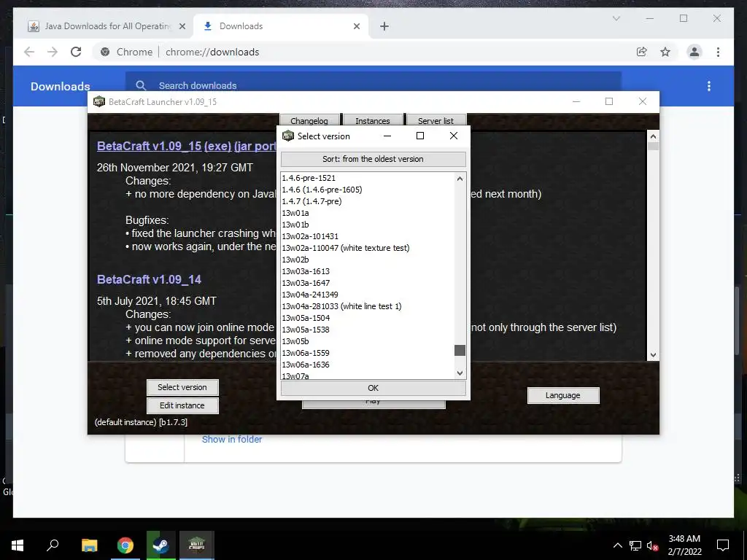The width and height of the screenshot is (747, 560).
Task: Click Sort: from the oldest version
Action: pyautogui.click(x=373, y=159)
